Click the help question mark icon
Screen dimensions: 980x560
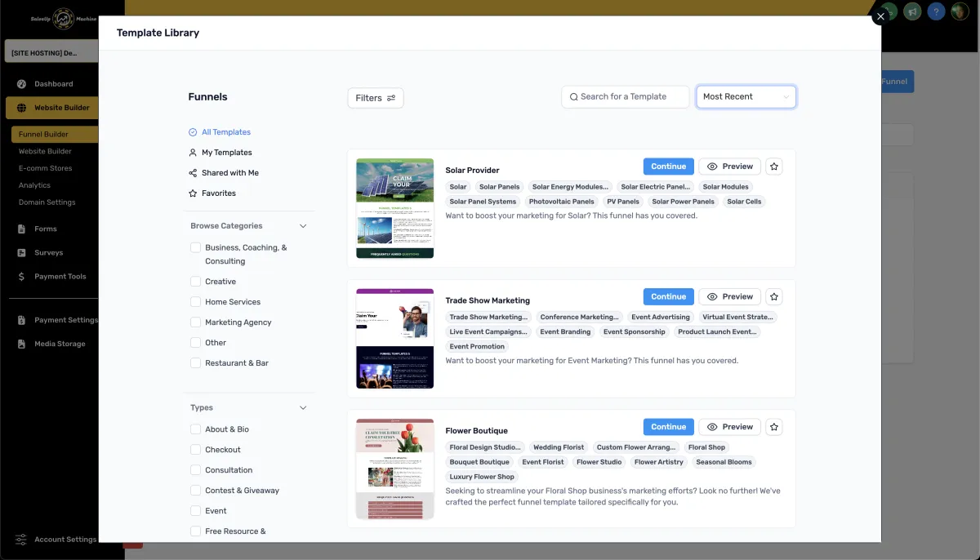tap(936, 11)
